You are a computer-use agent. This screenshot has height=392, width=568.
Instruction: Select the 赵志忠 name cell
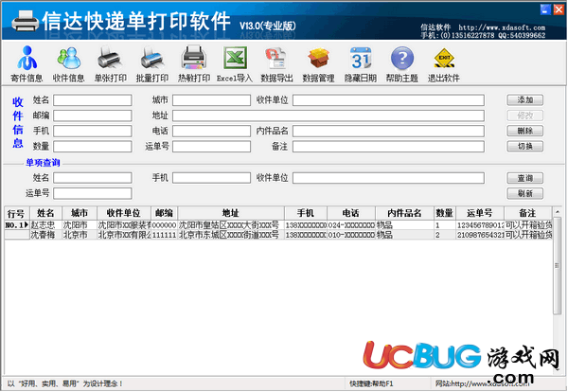point(45,225)
